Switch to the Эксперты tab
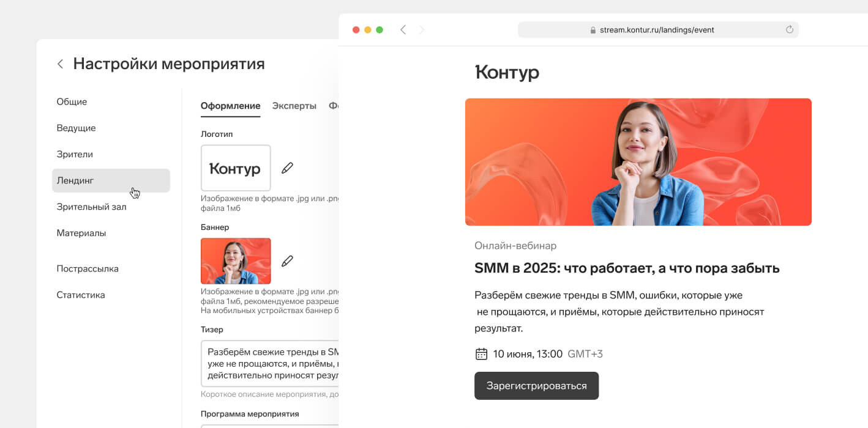 tap(294, 106)
